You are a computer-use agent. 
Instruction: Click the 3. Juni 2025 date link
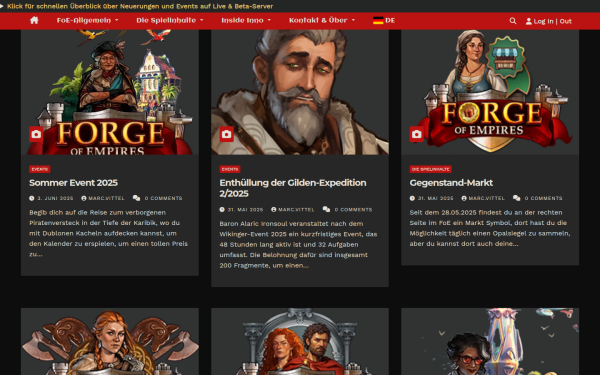pos(55,198)
